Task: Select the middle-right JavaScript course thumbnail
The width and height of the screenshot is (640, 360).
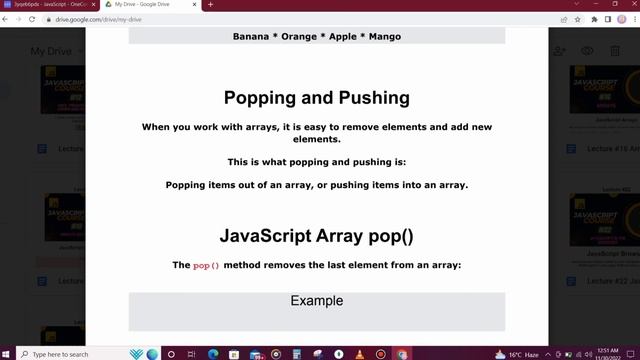Action: (604, 220)
